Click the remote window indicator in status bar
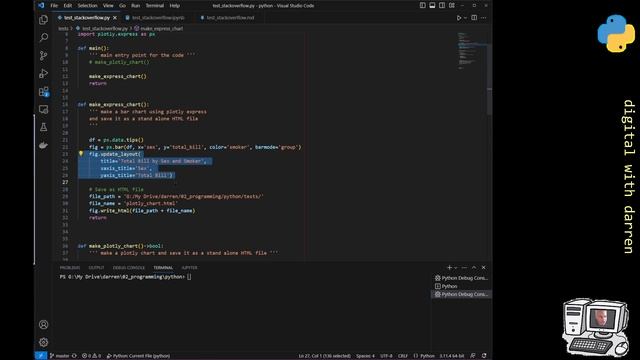This screenshot has height=360, width=640. (40, 356)
